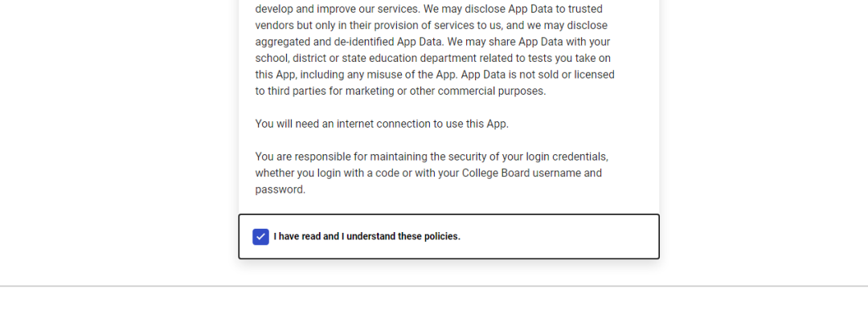
Task: Click the words 'I have read' in the agreement label
Action: click(297, 237)
